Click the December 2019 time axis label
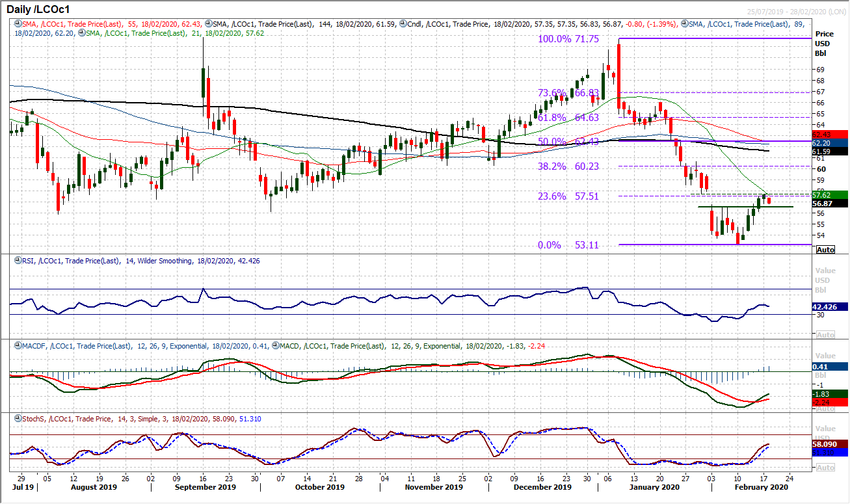Image resolution: width=850 pixels, height=504 pixels. (x=542, y=487)
